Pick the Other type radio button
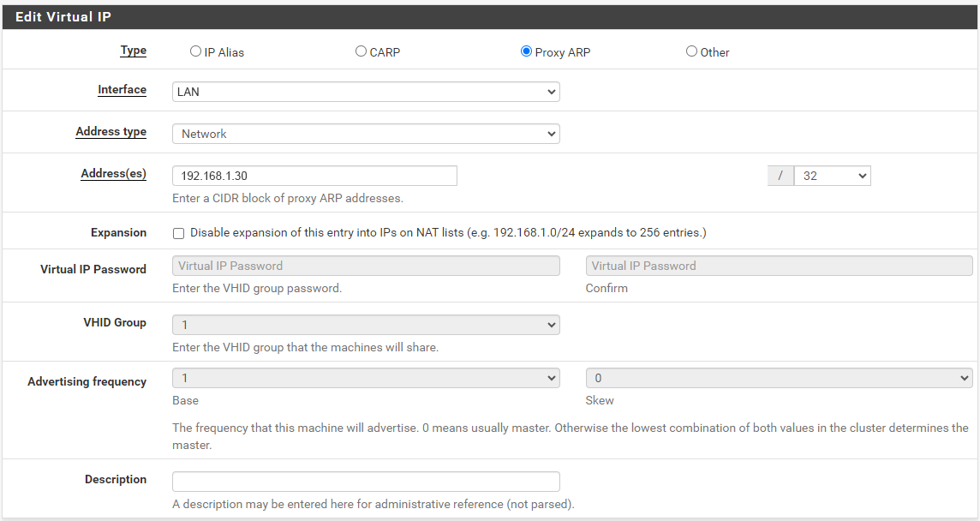This screenshot has height=521, width=980. pos(691,51)
